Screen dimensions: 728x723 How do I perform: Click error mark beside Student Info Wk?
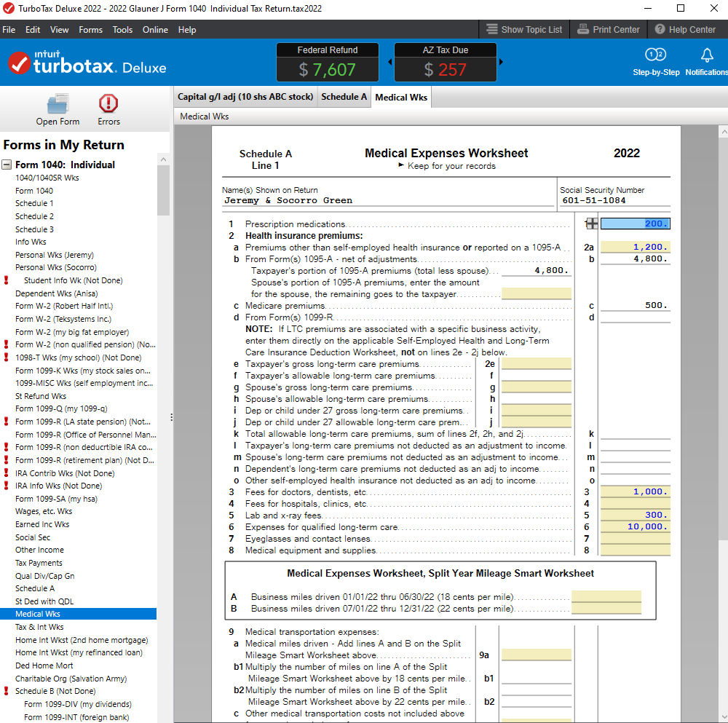(x=6, y=280)
